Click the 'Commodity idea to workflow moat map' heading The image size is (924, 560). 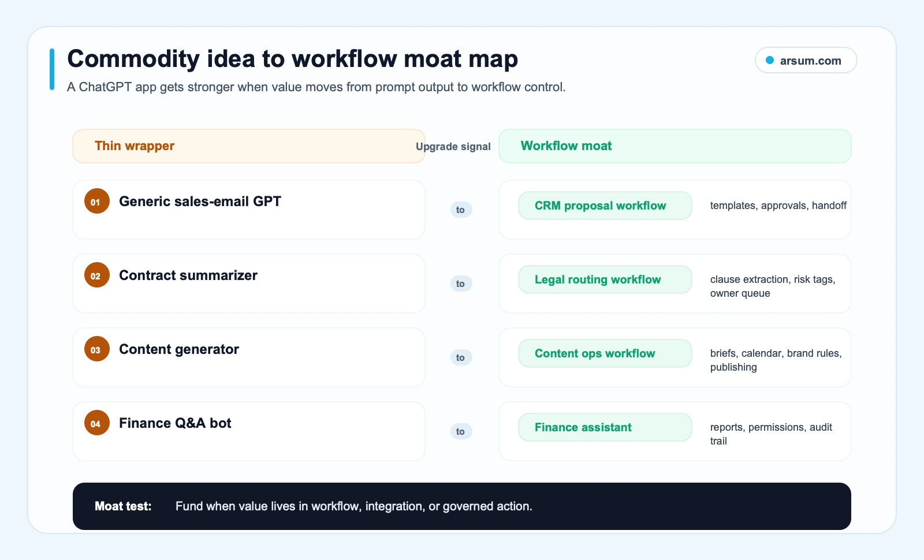pyautogui.click(x=293, y=59)
